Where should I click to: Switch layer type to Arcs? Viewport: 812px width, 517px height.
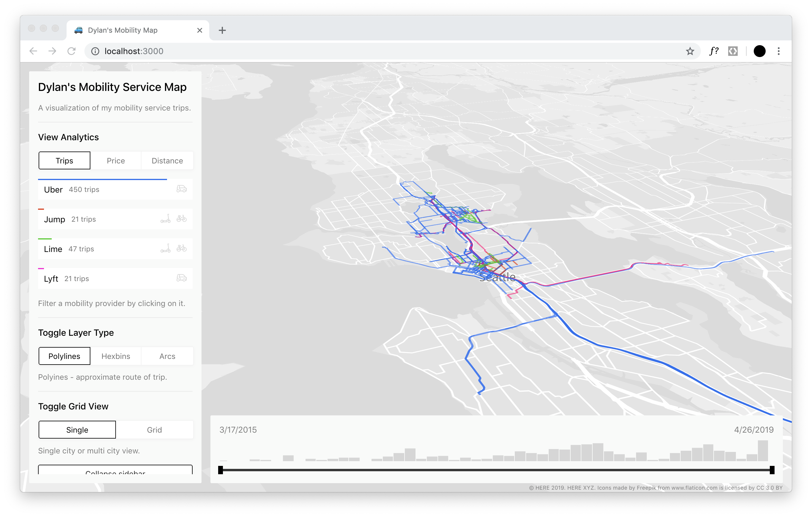click(167, 356)
